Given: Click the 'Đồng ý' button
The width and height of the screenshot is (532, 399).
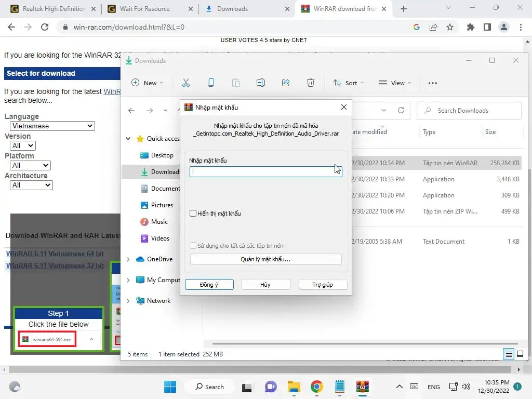Looking at the screenshot, I should pyautogui.click(x=209, y=285).
